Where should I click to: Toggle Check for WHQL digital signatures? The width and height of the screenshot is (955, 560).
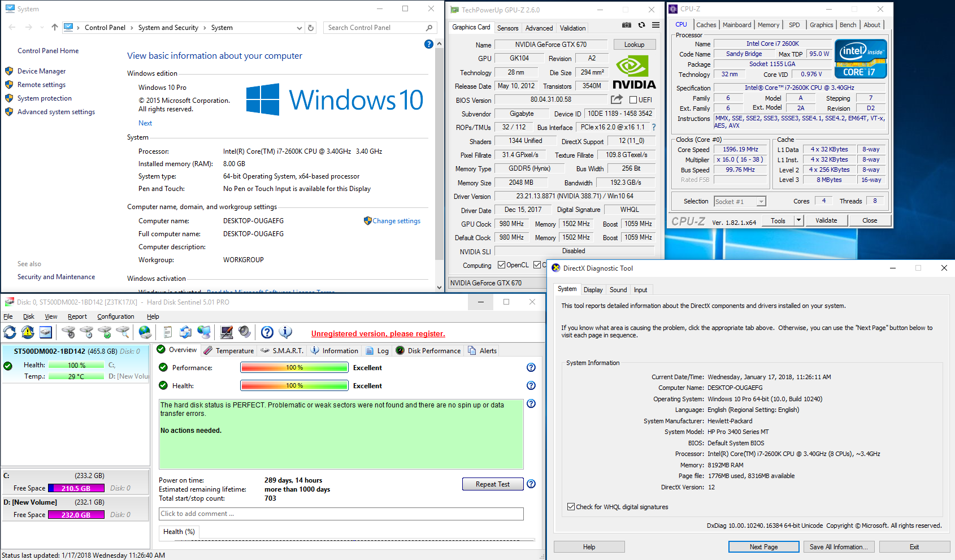(x=571, y=507)
